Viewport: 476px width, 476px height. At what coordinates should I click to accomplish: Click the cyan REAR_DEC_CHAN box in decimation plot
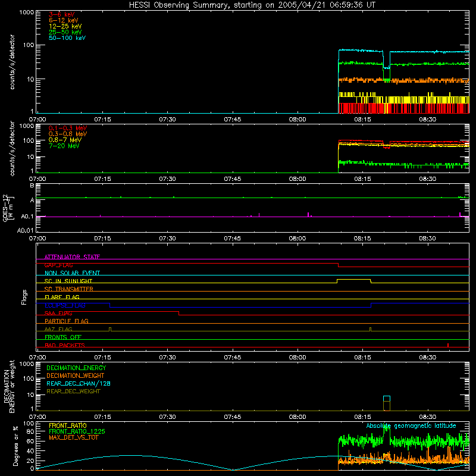click(387, 399)
